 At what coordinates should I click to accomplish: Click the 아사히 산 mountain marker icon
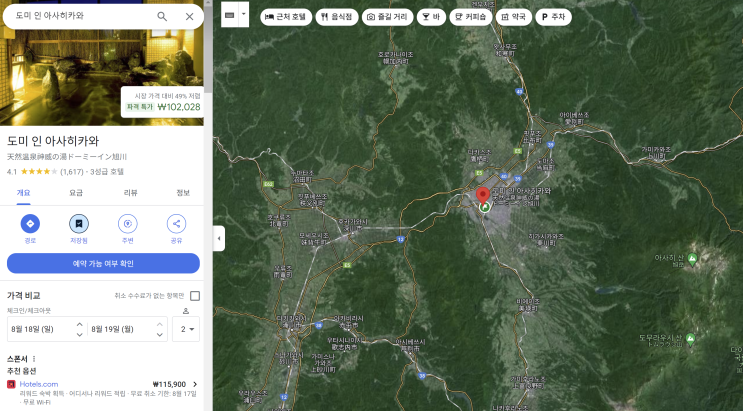pyautogui.click(x=692, y=259)
